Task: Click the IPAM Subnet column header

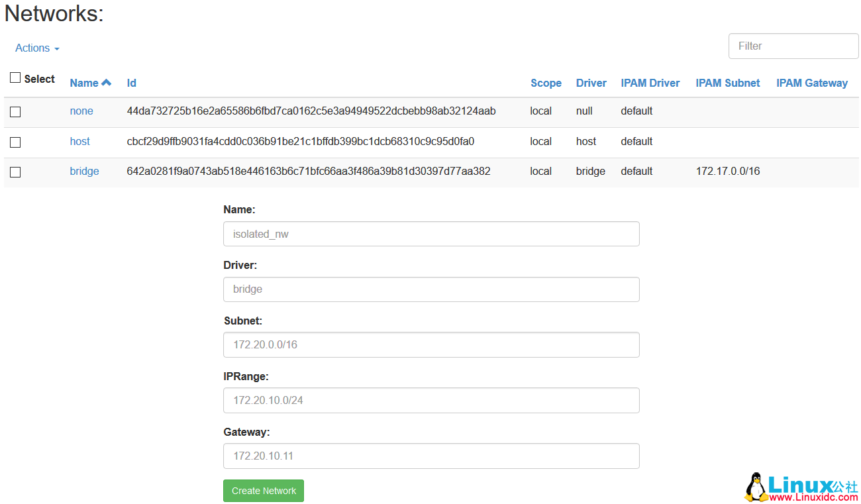Action: [727, 82]
